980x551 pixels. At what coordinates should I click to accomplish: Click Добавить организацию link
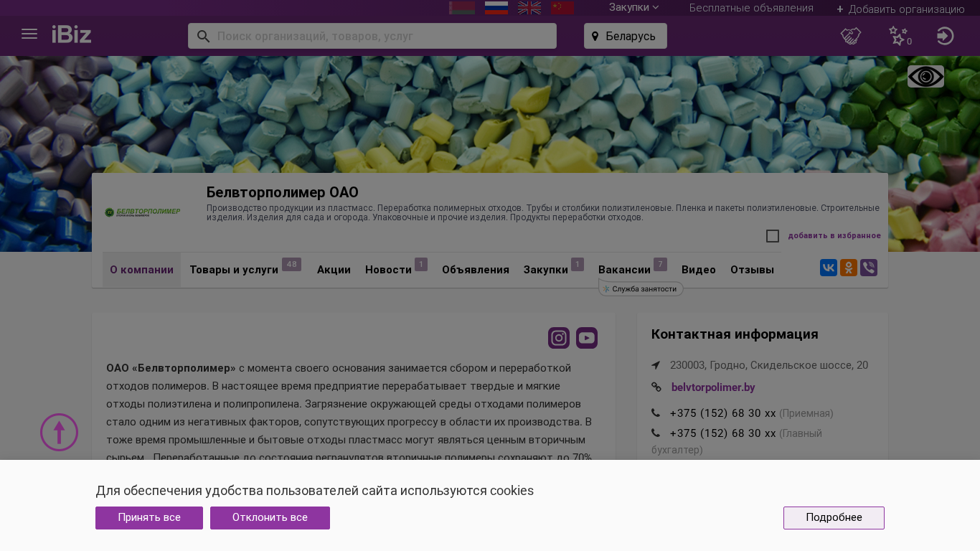(x=900, y=9)
